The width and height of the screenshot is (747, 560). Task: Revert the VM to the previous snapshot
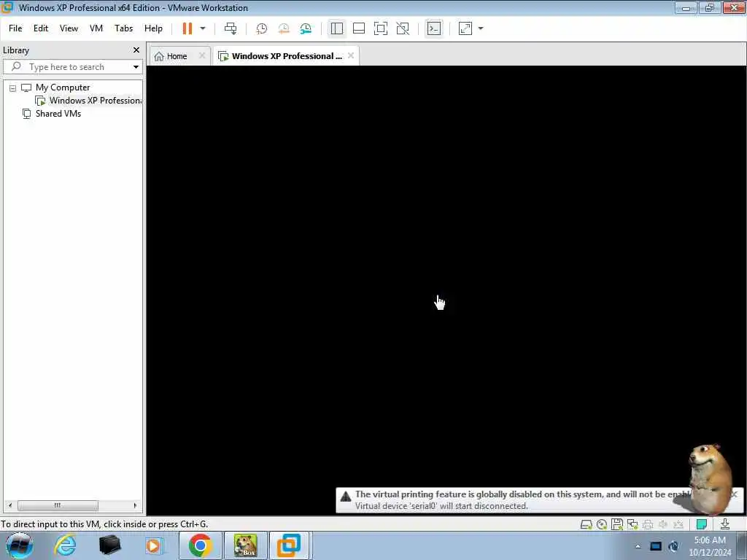pyautogui.click(x=284, y=28)
